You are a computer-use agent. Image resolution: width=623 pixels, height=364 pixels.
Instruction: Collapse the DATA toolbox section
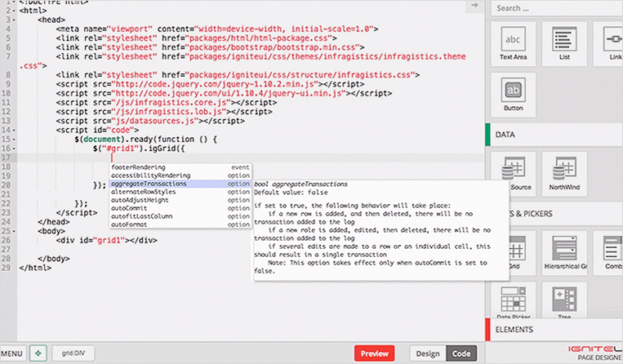click(x=555, y=134)
